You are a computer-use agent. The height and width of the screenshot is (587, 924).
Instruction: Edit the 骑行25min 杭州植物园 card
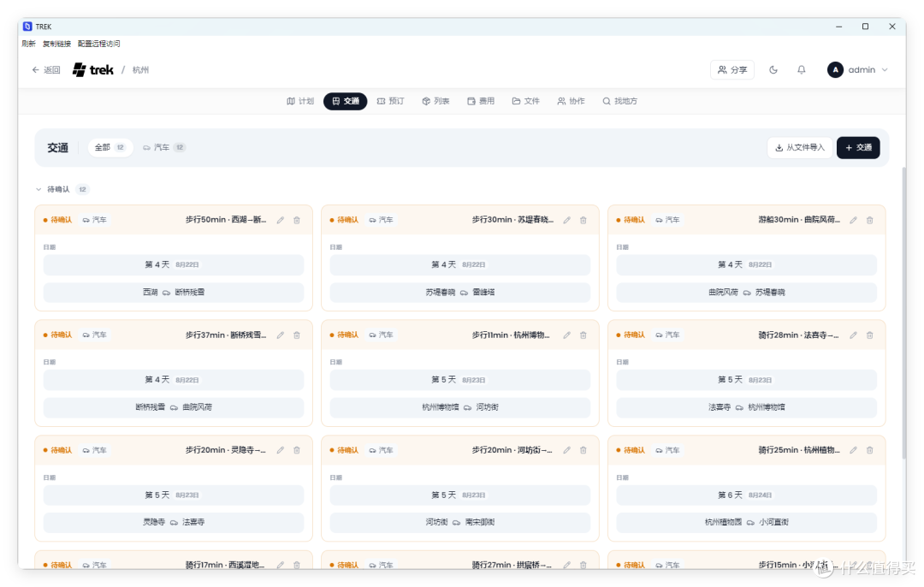point(853,450)
